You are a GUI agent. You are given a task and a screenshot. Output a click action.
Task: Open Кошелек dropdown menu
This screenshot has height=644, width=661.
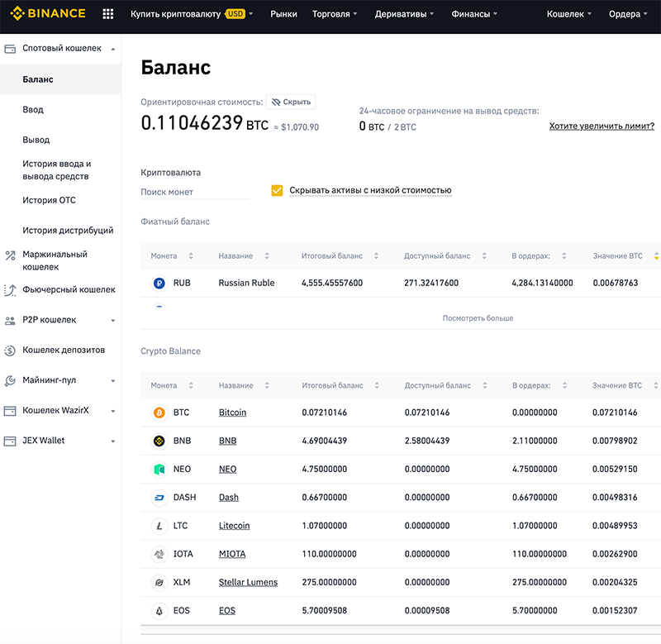point(569,14)
